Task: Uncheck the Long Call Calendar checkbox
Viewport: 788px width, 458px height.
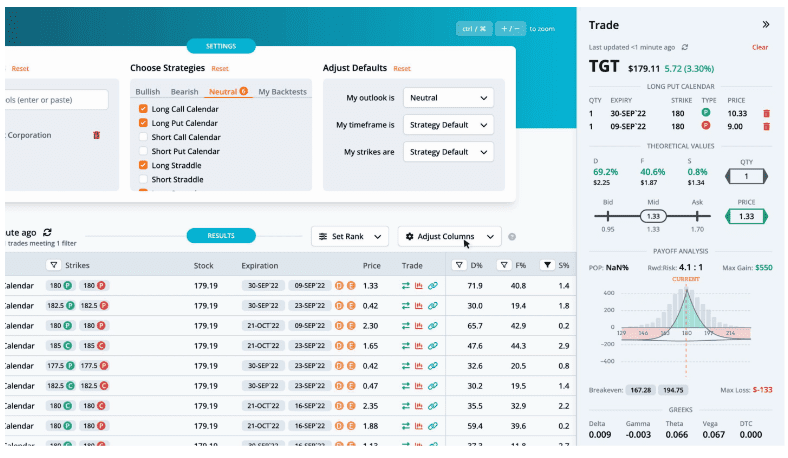Action: [x=144, y=108]
